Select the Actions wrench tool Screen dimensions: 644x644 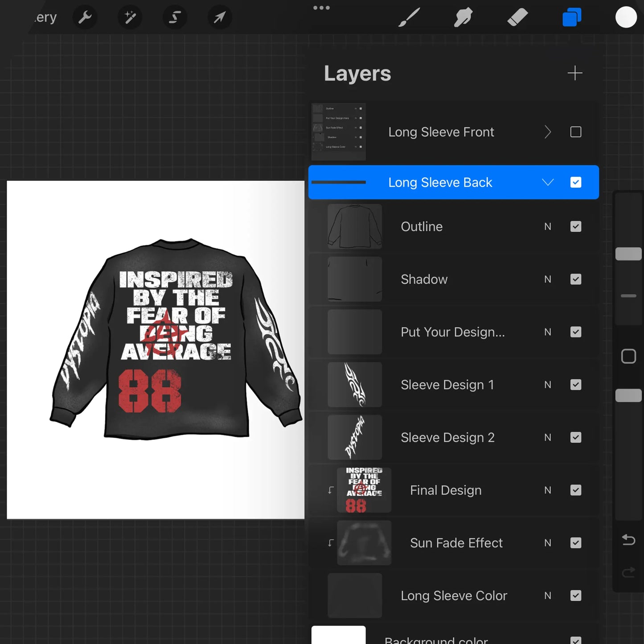click(85, 17)
